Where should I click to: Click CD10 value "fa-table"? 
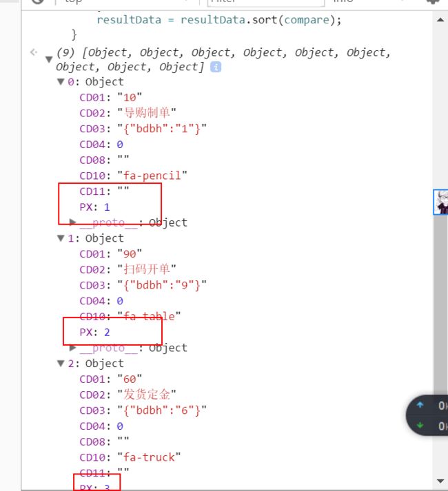point(149,316)
